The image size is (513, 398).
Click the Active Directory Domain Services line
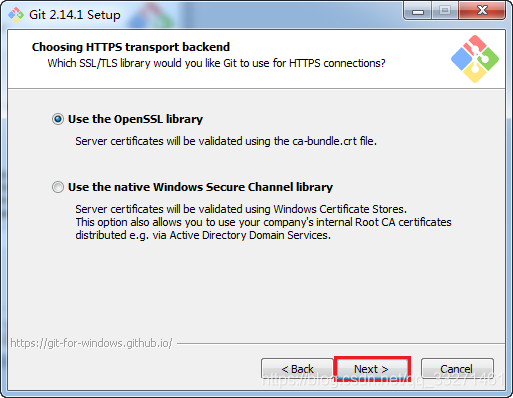tap(203, 235)
